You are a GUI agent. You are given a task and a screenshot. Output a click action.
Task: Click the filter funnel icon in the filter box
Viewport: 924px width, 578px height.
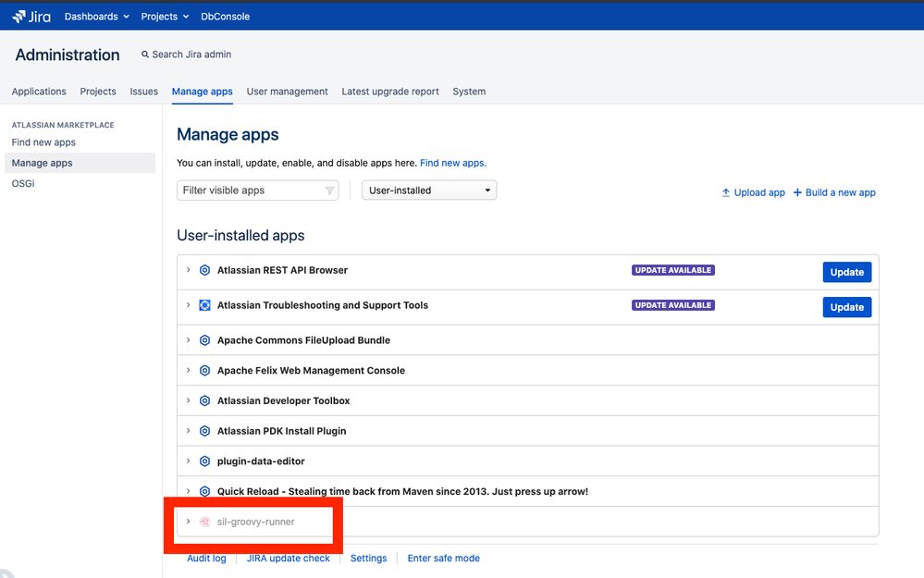329,191
